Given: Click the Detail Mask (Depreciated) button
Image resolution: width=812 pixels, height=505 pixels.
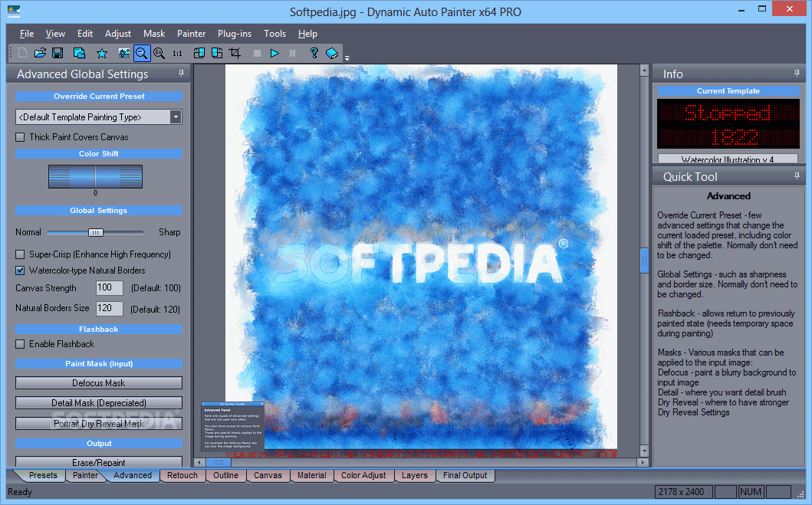Looking at the screenshot, I should point(98,403).
